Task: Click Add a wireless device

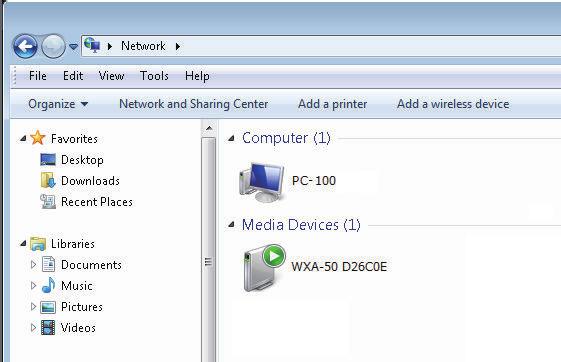Action: (453, 104)
